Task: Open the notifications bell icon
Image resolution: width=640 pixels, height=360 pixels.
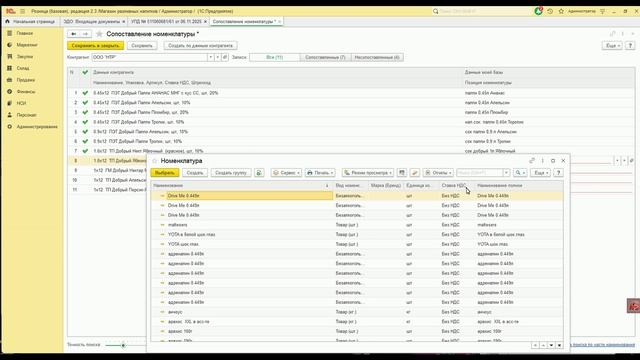Action: (538, 11)
